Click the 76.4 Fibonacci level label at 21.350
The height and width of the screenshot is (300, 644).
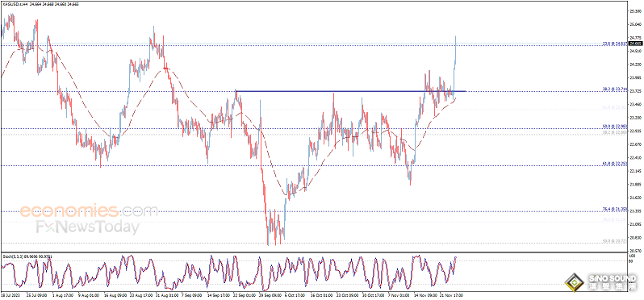(x=614, y=210)
